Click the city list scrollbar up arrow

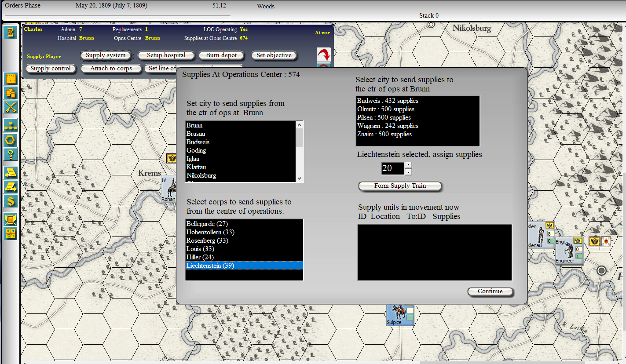pyautogui.click(x=300, y=124)
